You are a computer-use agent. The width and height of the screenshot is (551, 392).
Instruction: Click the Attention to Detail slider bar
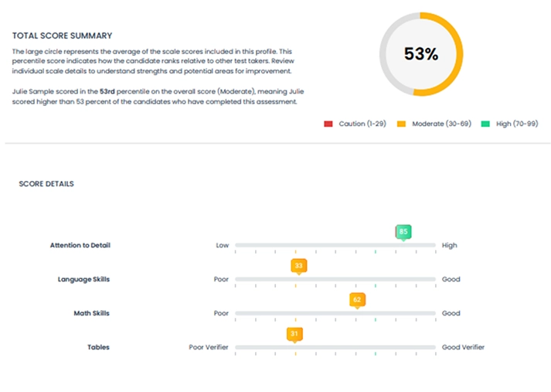335,245
